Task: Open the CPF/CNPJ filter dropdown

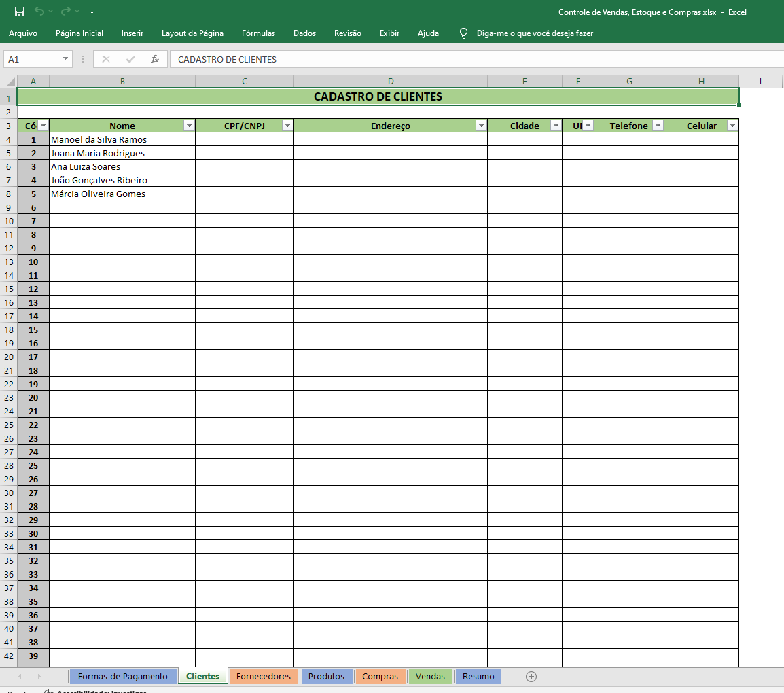Action: (x=287, y=126)
